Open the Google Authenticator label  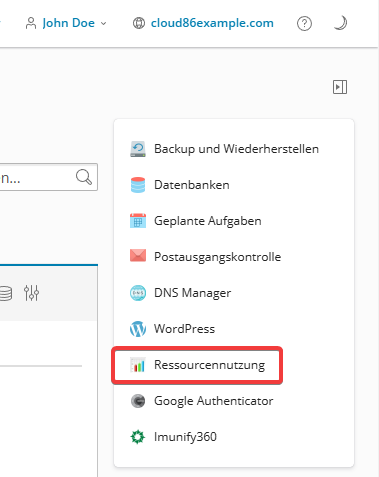[213, 401]
